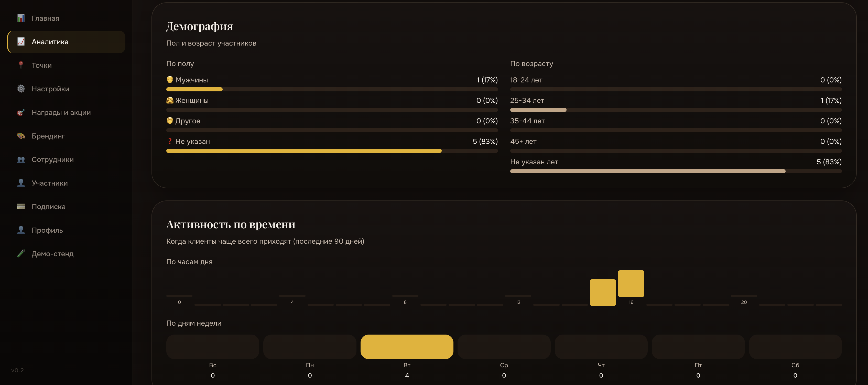
Task: Click the Точки map pin icon
Action: pyautogui.click(x=21, y=65)
